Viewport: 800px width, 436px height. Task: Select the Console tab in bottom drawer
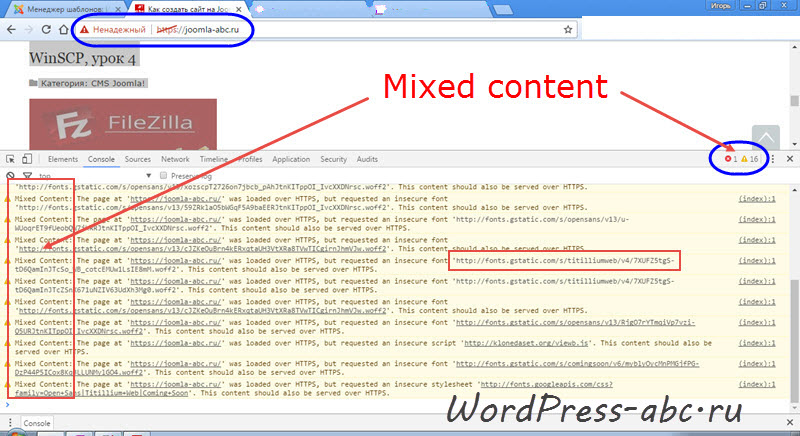[x=37, y=423]
